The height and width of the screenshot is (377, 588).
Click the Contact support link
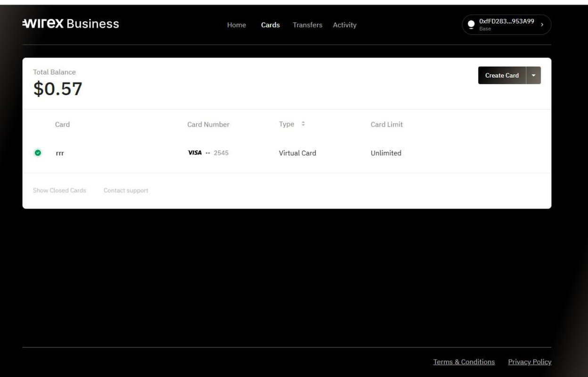tap(126, 190)
